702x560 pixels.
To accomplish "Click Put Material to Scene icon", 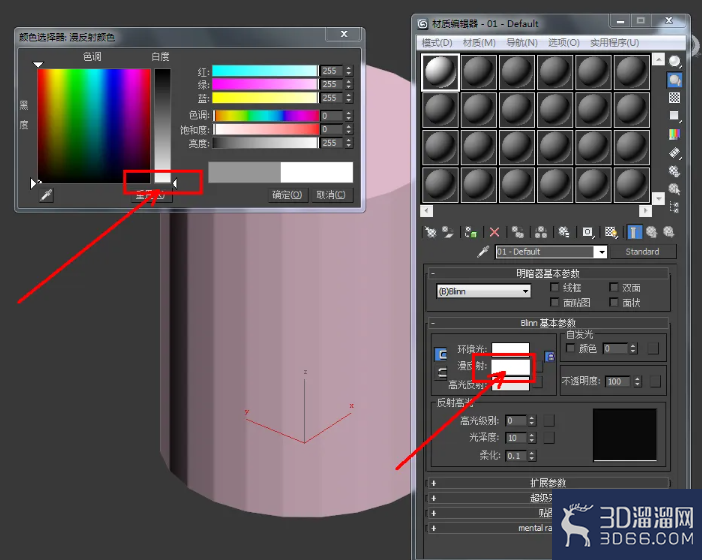I will pyautogui.click(x=448, y=232).
